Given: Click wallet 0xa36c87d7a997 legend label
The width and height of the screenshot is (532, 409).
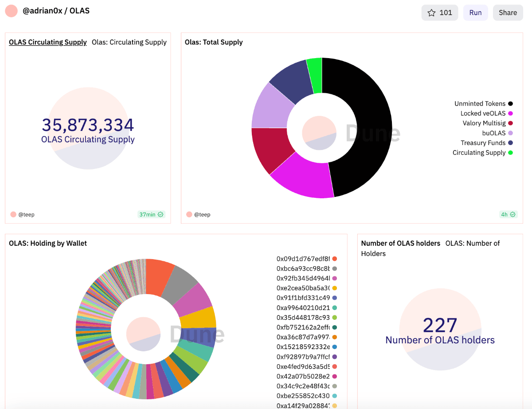Looking at the screenshot, I should 303,337.
